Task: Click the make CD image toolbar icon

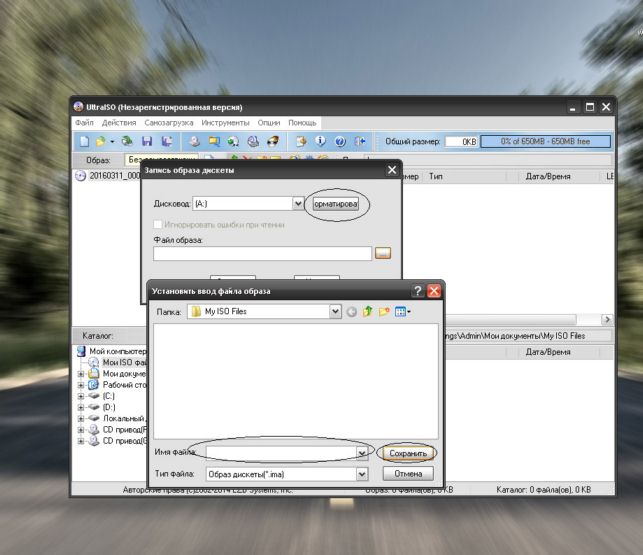Action: click(x=195, y=142)
